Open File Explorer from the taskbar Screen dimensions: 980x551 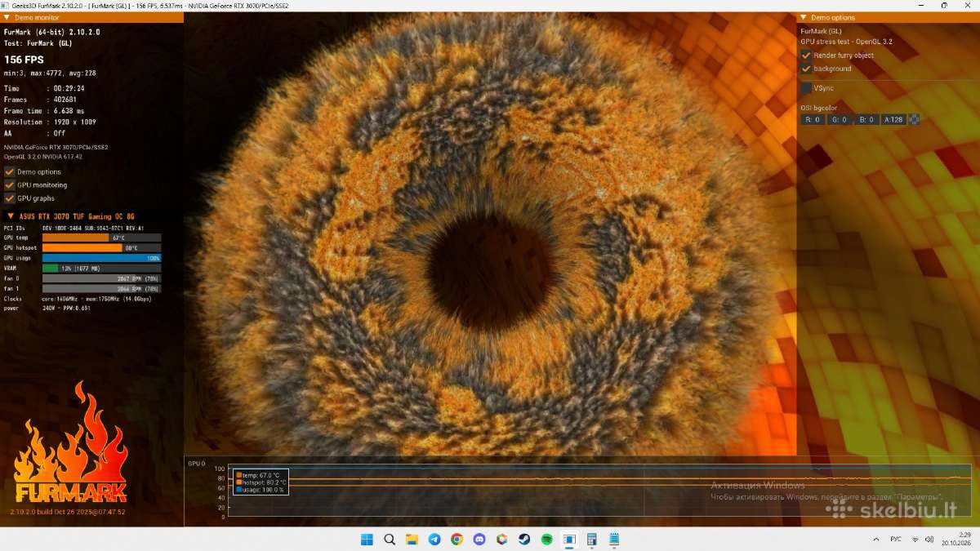pyautogui.click(x=412, y=540)
